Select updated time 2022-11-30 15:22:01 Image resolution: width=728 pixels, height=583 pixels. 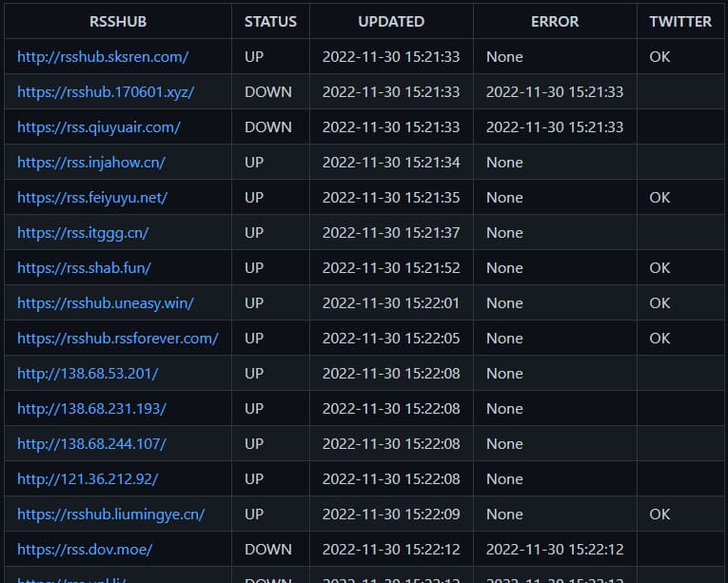[x=391, y=303]
